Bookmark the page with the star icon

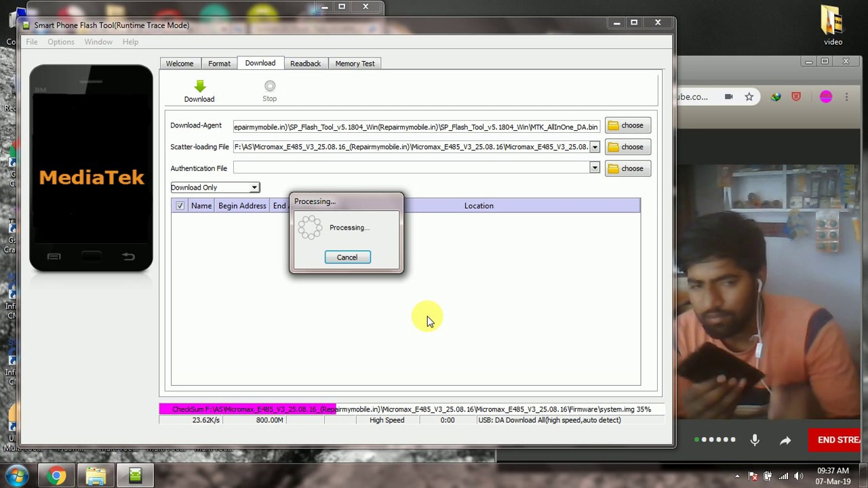point(749,97)
